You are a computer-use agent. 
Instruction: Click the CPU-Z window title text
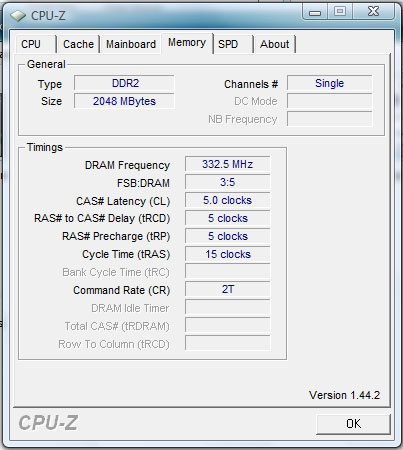coord(48,16)
